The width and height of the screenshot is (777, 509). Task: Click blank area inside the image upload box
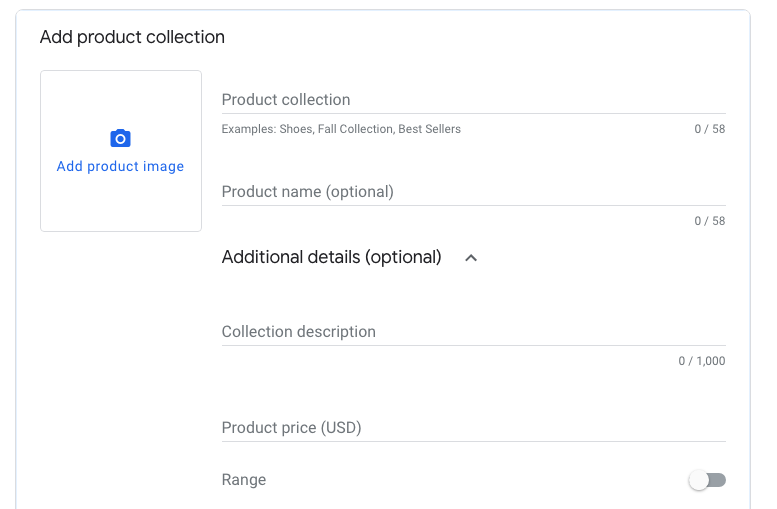pyautogui.click(x=120, y=205)
